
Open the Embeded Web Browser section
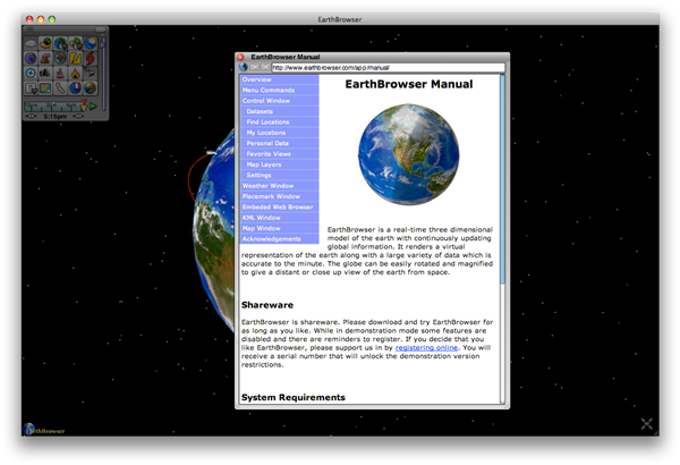tap(279, 207)
